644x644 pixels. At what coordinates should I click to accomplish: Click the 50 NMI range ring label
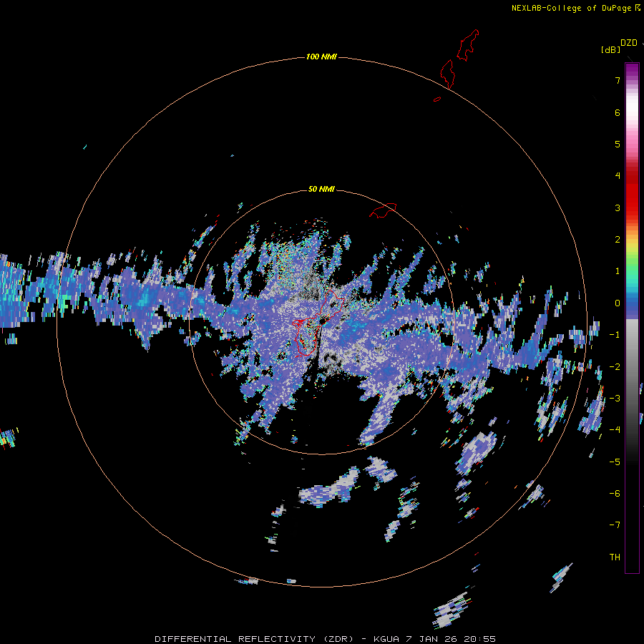click(321, 189)
